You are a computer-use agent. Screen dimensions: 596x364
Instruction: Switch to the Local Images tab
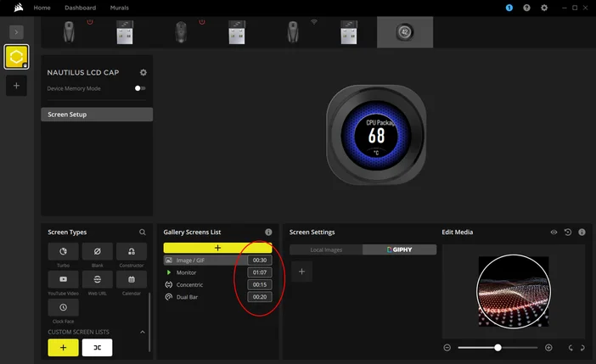pos(325,250)
